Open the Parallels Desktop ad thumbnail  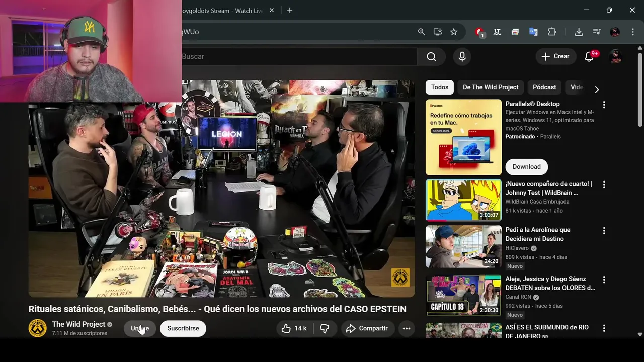463,137
